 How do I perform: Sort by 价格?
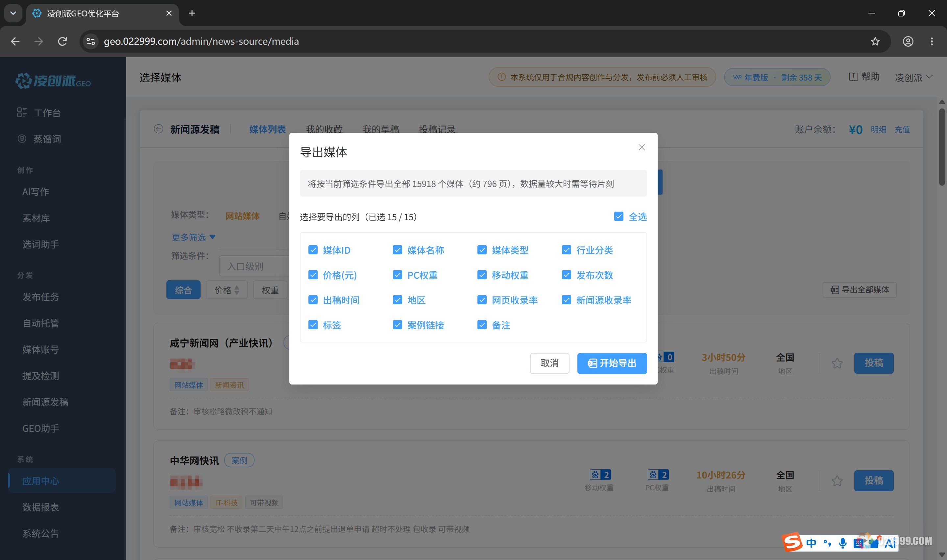pyautogui.click(x=227, y=290)
